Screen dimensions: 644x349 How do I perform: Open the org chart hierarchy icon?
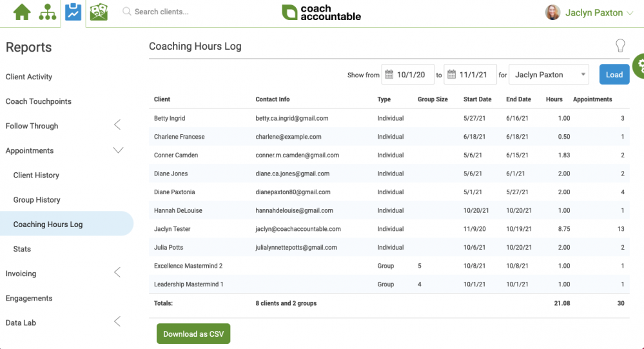[x=48, y=12]
